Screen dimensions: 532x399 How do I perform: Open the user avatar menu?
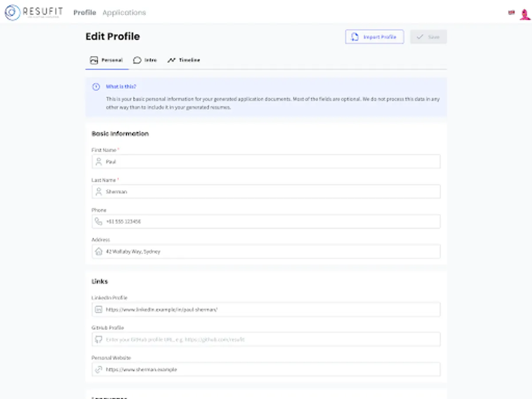(525, 14)
